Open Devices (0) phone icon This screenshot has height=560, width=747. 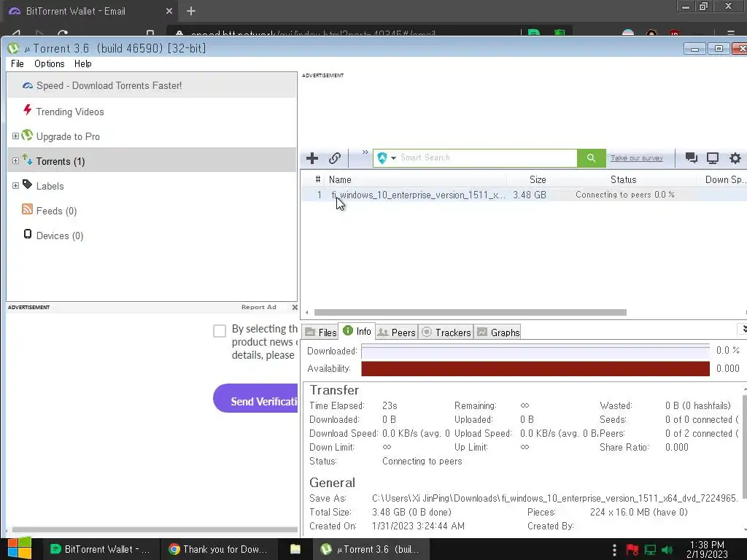point(28,234)
